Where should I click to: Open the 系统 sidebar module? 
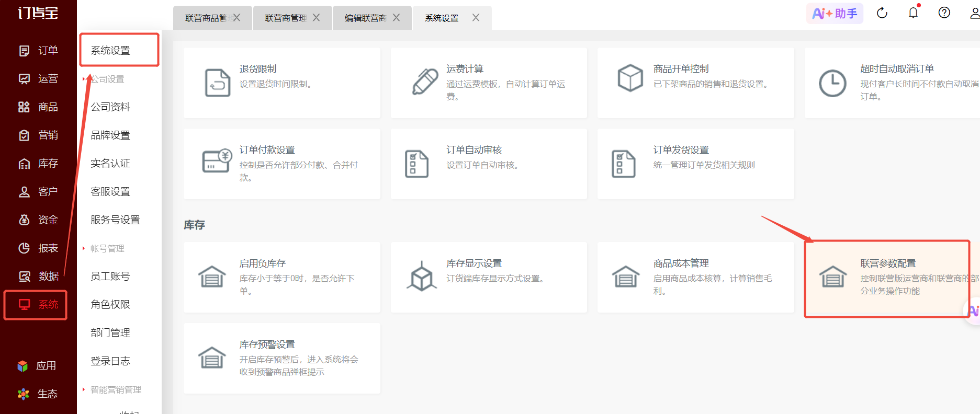(38, 305)
